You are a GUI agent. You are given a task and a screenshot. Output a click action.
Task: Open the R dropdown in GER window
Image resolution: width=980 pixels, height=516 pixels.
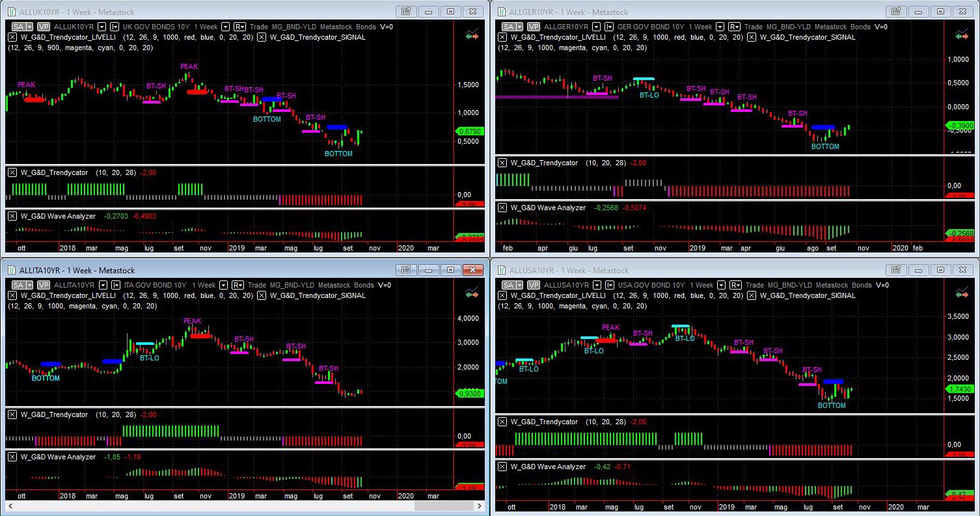(734, 27)
